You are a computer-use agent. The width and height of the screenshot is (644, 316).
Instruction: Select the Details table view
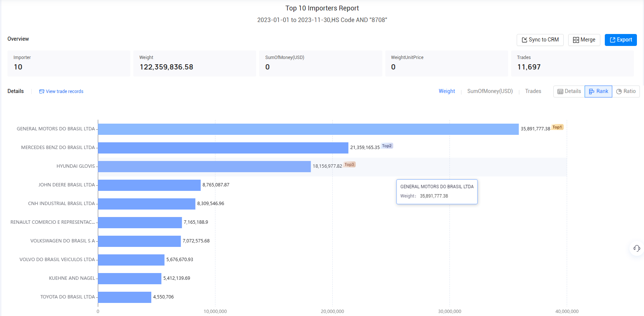tap(569, 92)
